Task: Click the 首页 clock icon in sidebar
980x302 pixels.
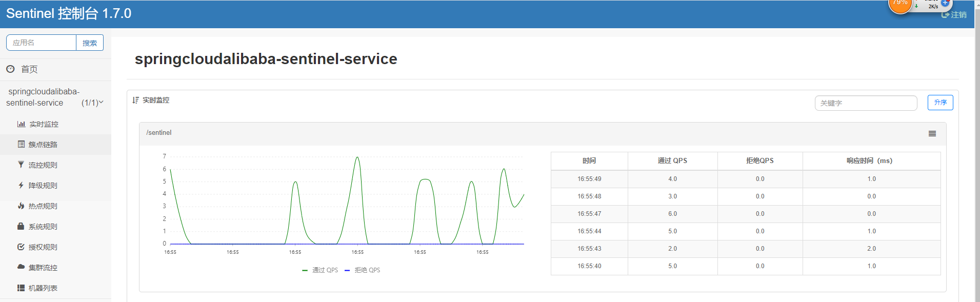Action: (10, 69)
